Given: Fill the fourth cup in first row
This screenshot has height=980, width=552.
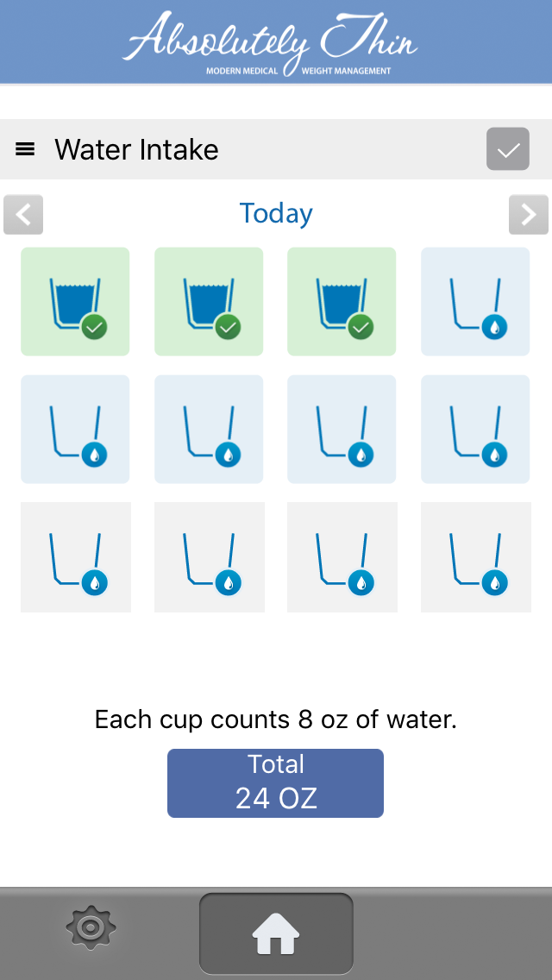Looking at the screenshot, I should click(x=475, y=302).
